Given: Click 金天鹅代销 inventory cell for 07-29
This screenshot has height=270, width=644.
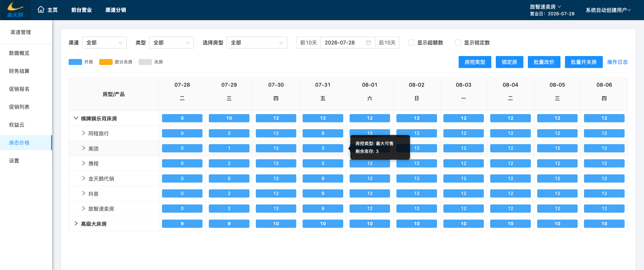Looking at the screenshot, I should tap(229, 178).
